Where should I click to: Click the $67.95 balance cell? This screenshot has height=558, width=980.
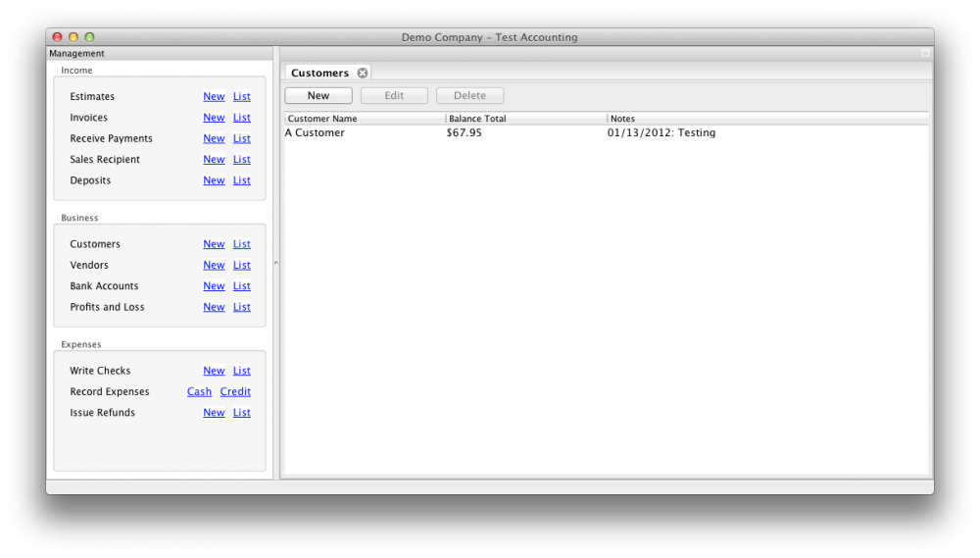click(x=464, y=132)
